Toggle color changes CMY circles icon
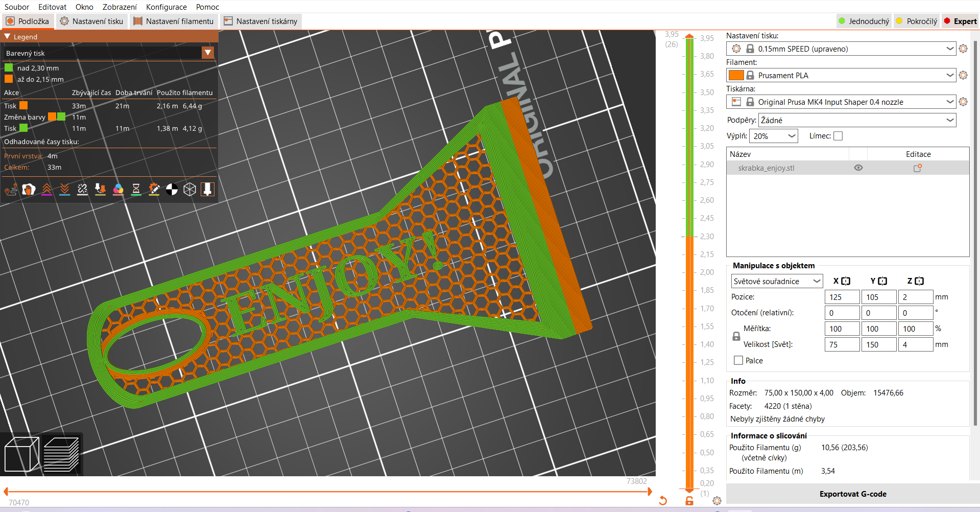Screen dimensions: 980x512 (x=118, y=190)
